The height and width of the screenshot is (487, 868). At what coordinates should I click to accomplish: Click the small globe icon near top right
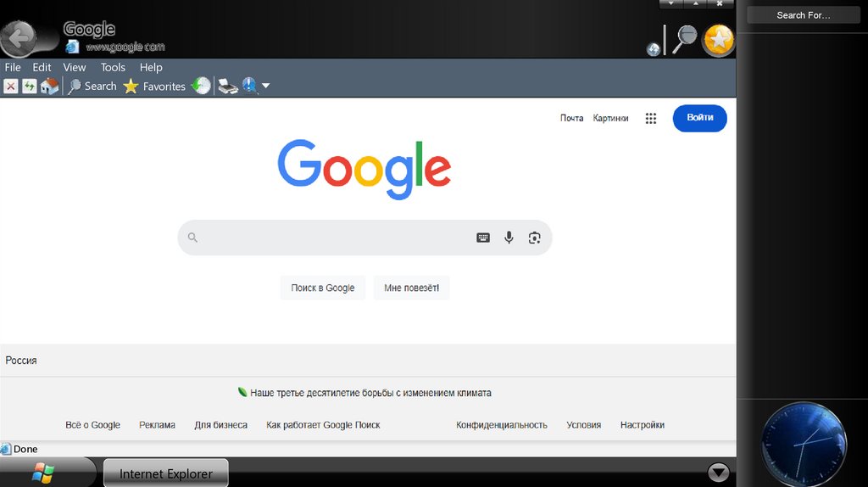(x=654, y=49)
